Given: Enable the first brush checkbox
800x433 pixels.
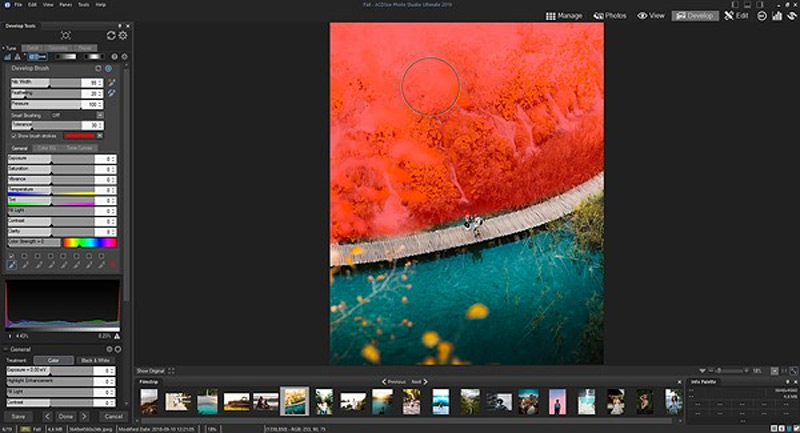Looking at the screenshot, I should [x=11, y=255].
